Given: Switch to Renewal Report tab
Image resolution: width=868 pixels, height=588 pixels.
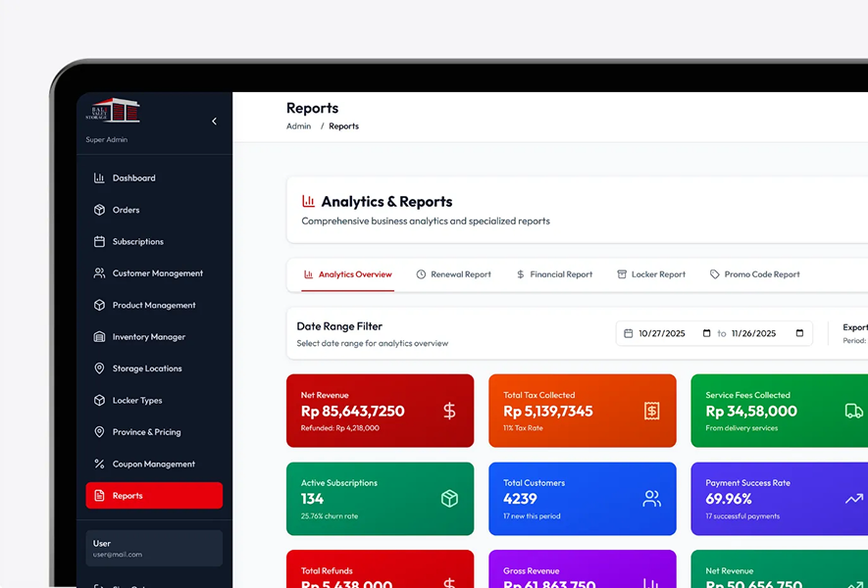Looking at the screenshot, I should coord(453,274).
